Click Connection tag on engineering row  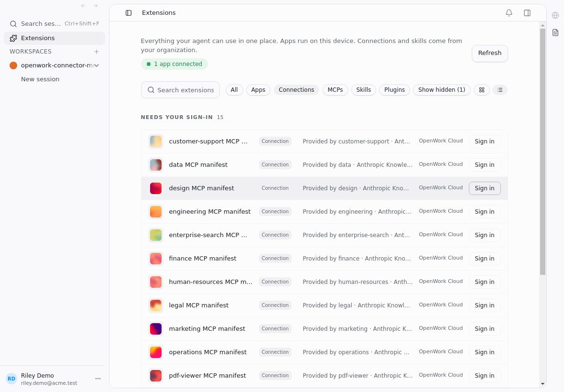[x=275, y=211]
